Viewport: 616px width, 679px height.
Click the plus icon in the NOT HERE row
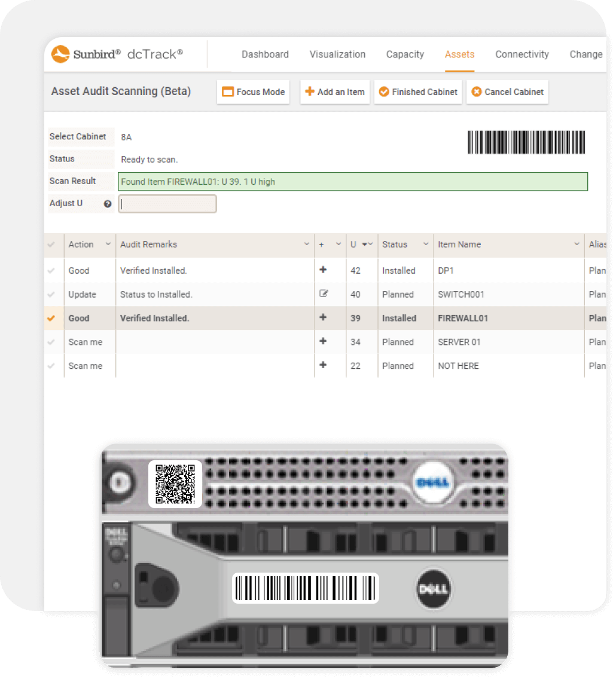coord(323,365)
